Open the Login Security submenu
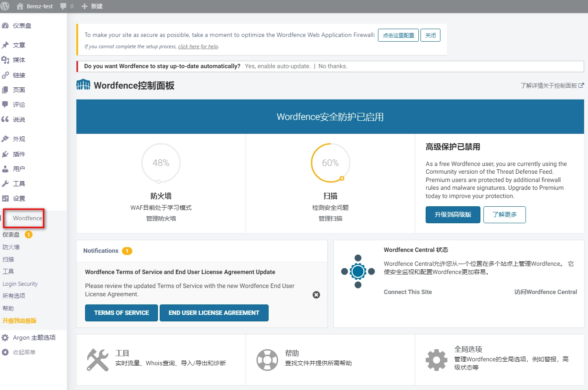588x390 pixels. pyautogui.click(x=20, y=284)
